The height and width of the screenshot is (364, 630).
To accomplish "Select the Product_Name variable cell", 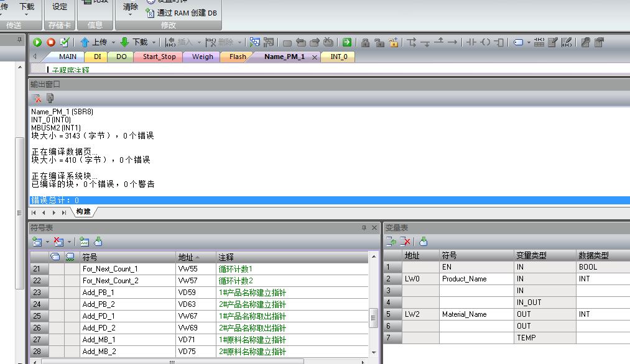I will tap(476, 278).
